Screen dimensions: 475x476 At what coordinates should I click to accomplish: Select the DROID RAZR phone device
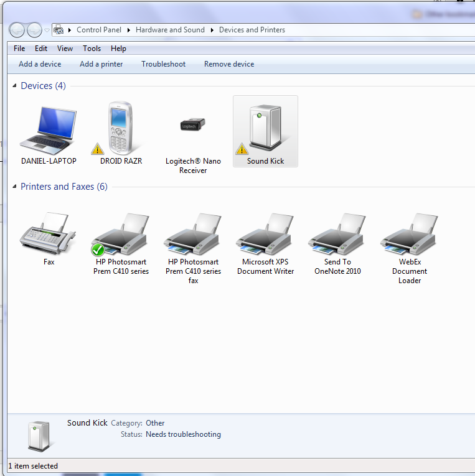121,129
